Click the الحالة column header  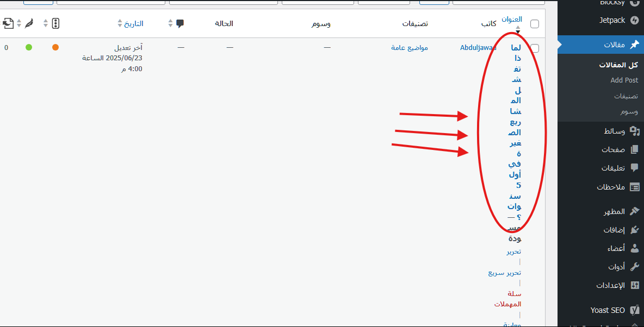(x=224, y=23)
